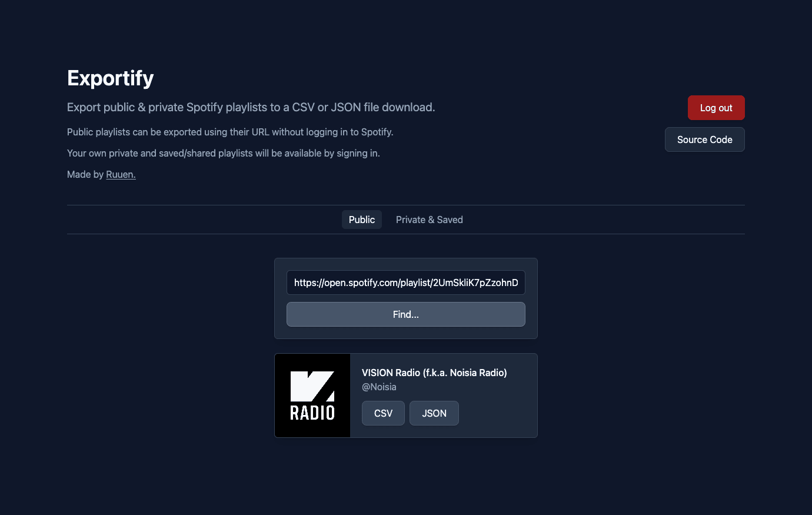Click the red Log out button

(716, 108)
